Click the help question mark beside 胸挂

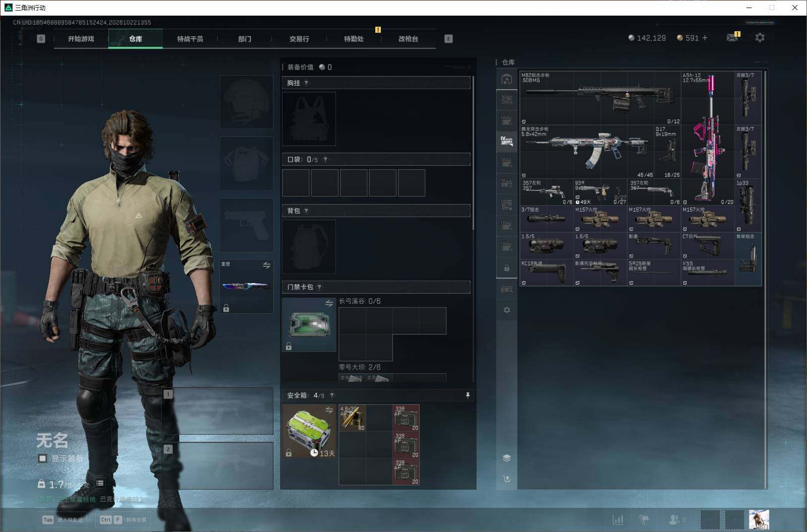[x=306, y=83]
